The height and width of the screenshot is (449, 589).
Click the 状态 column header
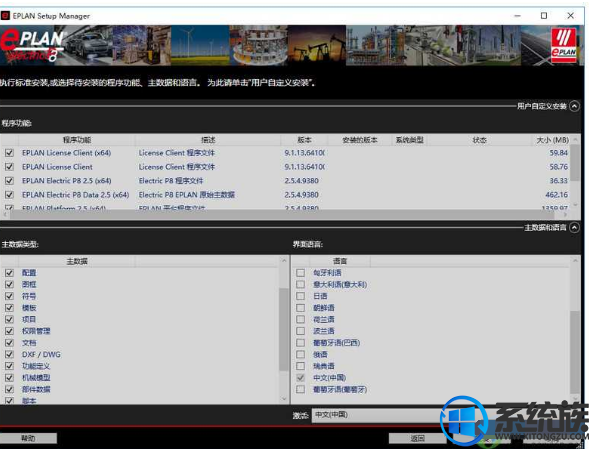[x=479, y=140]
